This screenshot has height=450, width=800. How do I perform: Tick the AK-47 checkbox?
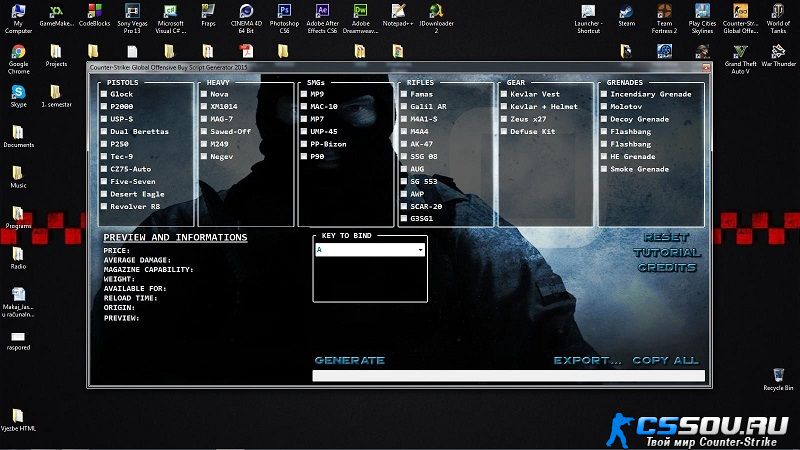(x=404, y=144)
